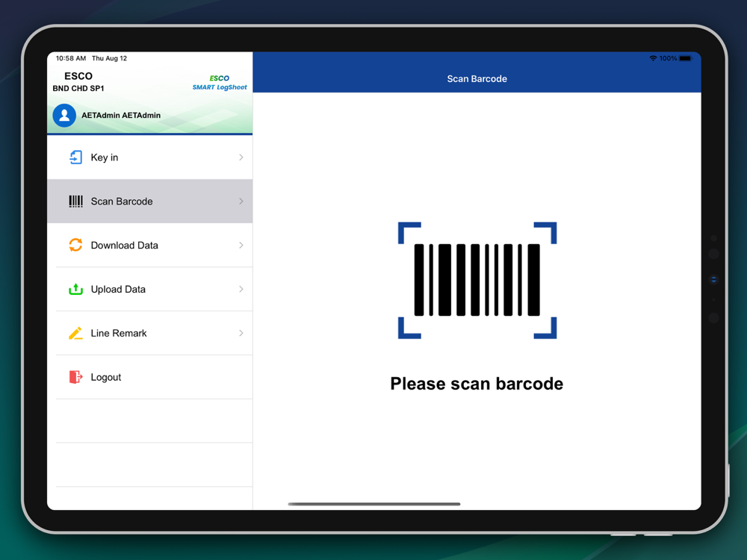
Task: Click the home indicator bar at bottom
Action: tap(374, 504)
